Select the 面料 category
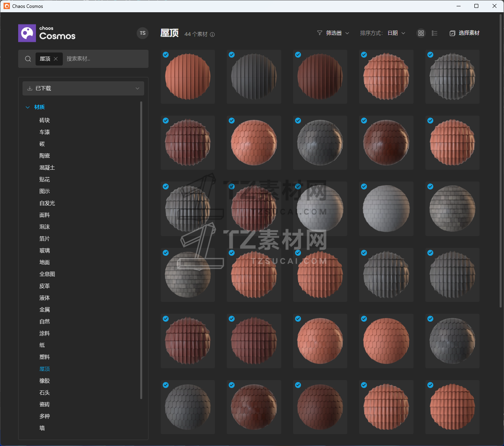Screen dimensions: 504x446 [45, 215]
